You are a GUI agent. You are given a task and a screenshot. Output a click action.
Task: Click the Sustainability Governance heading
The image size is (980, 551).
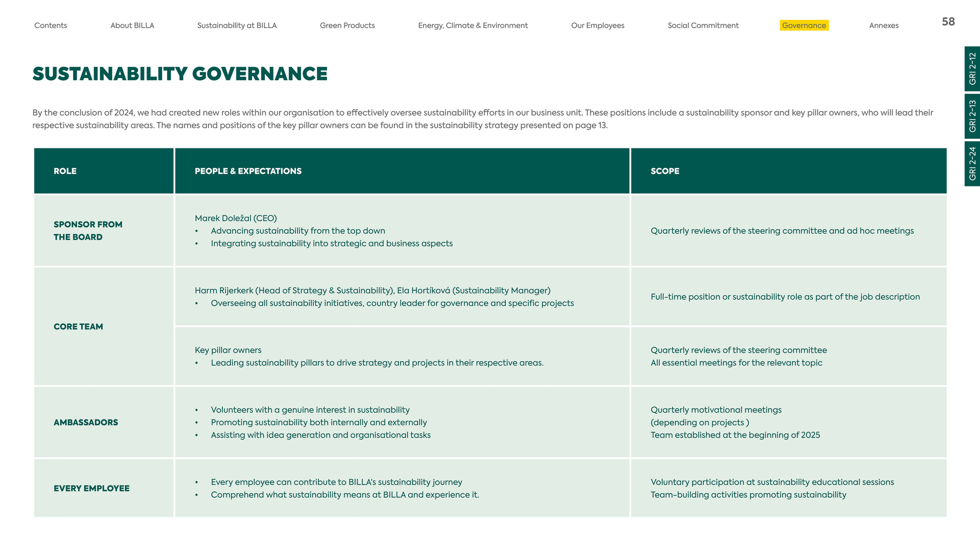tap(180, 74)
